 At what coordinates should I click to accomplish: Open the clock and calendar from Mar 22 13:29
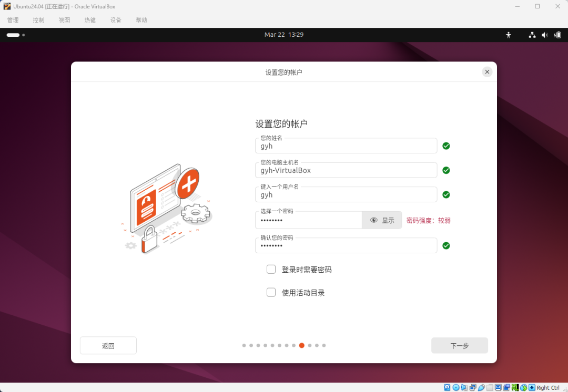point(284,35)
